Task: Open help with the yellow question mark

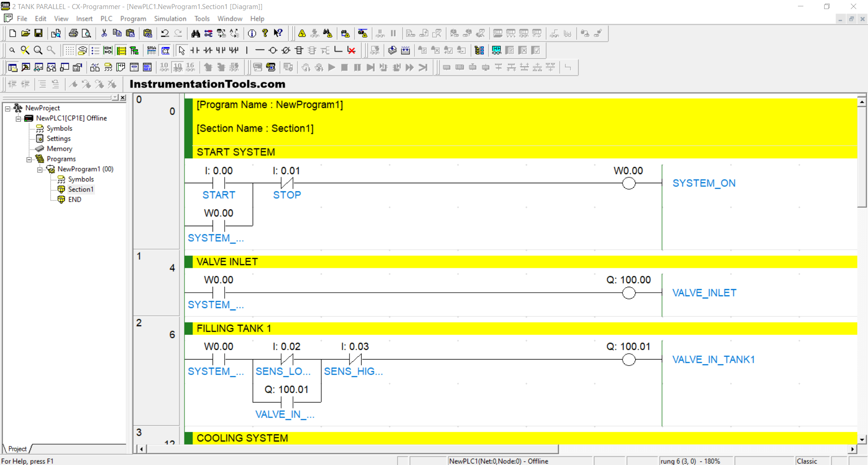Action: click(265, 33)
